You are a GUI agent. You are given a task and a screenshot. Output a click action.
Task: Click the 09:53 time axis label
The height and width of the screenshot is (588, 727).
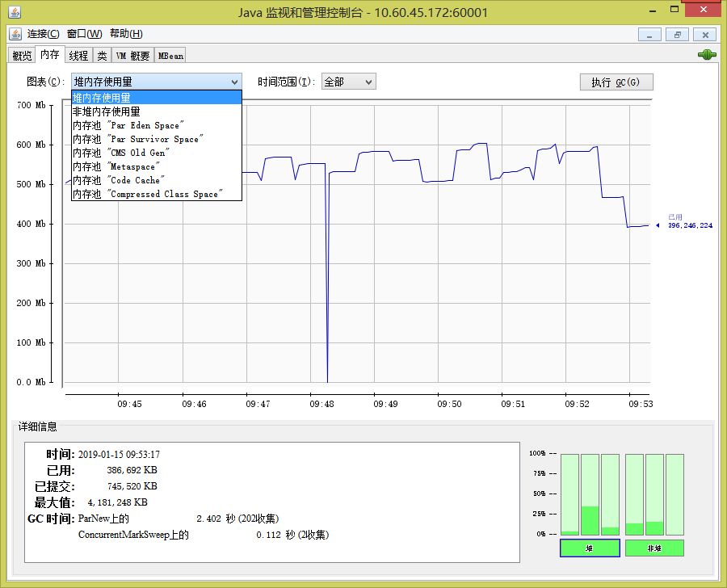tap(641, 404)
